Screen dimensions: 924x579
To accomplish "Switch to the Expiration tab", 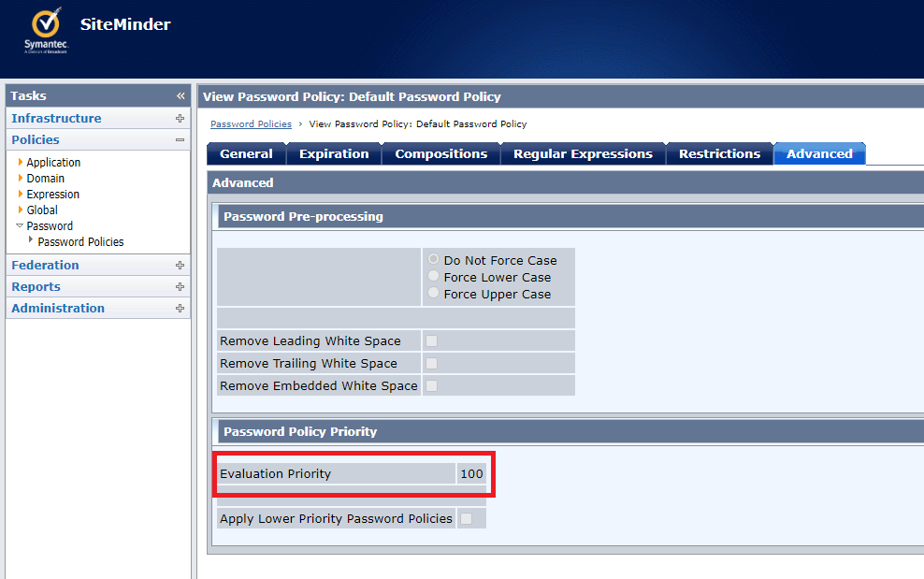I will [334, 154].
